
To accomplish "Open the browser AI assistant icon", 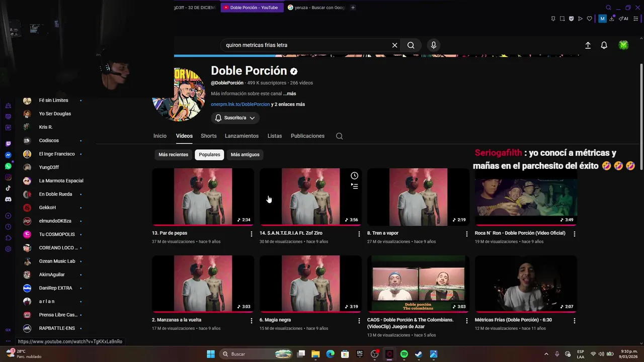I will click(623, 19).
